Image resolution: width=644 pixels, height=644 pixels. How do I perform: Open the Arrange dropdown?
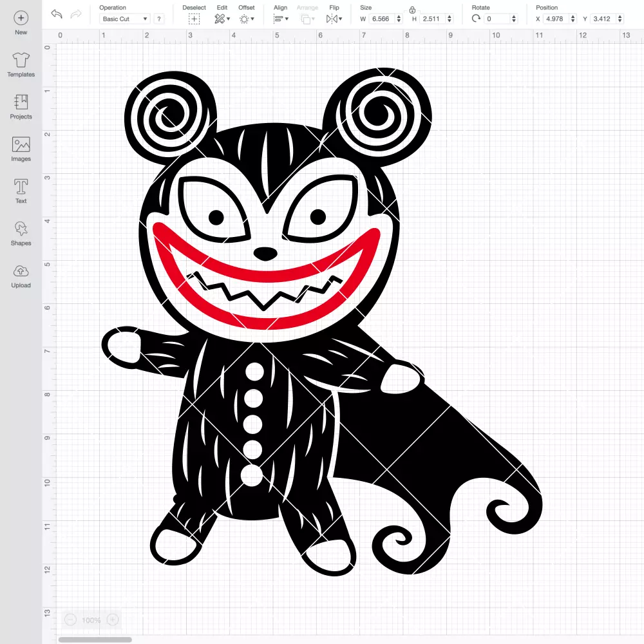(x=308, y=19)
